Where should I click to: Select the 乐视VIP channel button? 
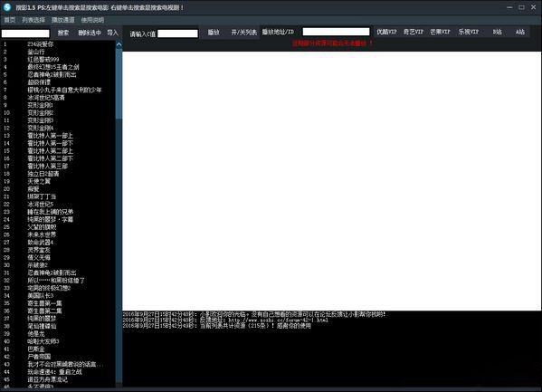469,32
